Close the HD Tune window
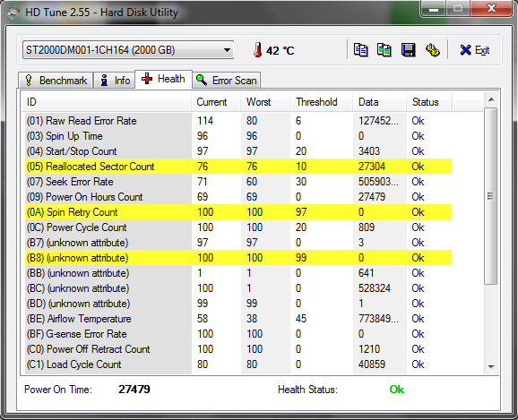 (492, 9)
